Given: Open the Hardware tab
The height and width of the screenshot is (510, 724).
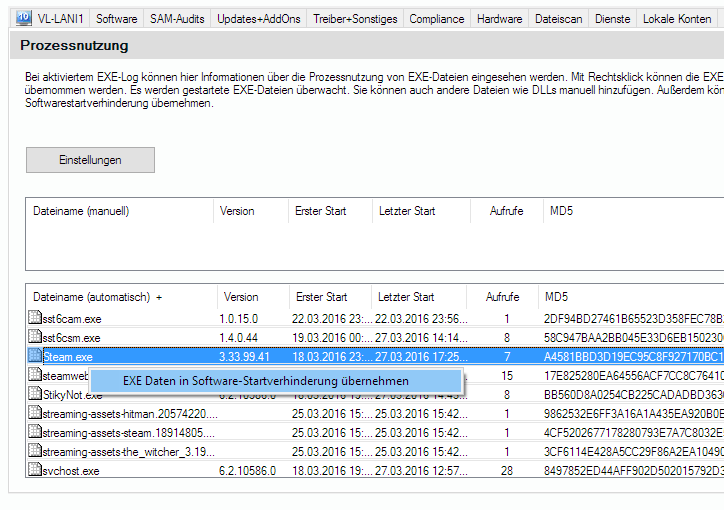Looking at the screenshot, I should (500, 18).
